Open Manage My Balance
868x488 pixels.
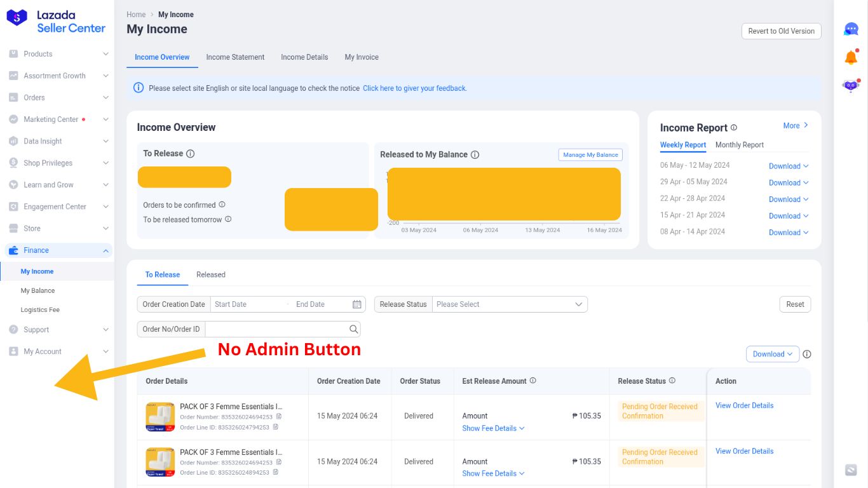590,154
